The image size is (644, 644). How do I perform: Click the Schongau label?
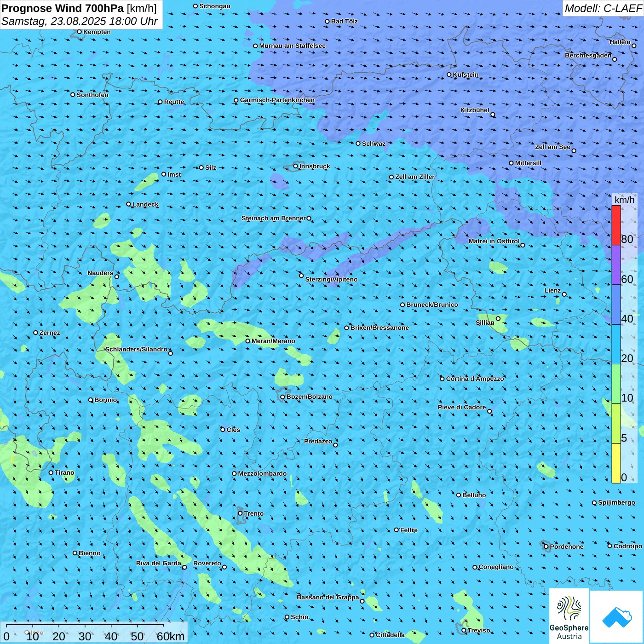tap(214, 6)
